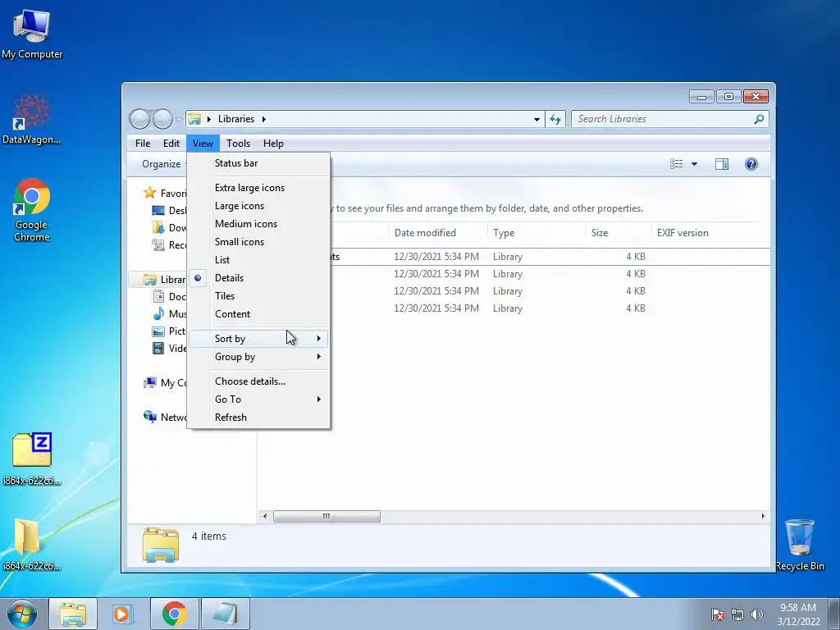Image resolution: width=840 pixels, height=630 pixels.
Task: Click the search magnifier icon
Action: pos(759,119)
